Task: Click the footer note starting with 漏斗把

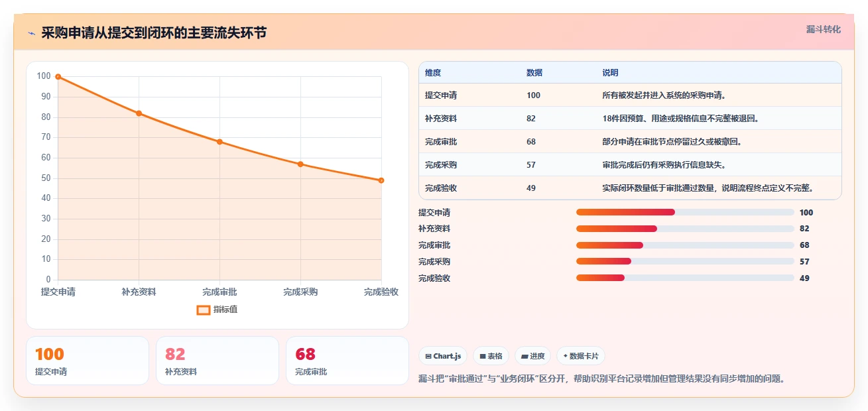Action: [x=602, y=379]
